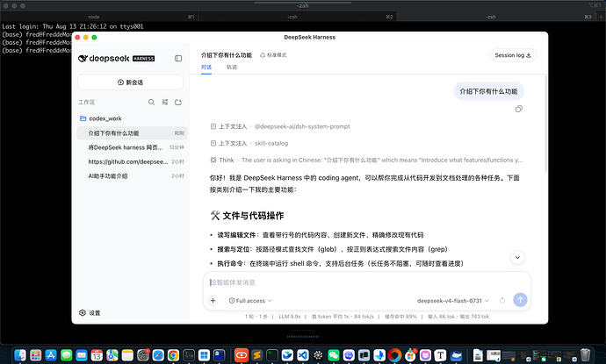
Task: Open Google Chrome in the dock
Action: [173, 354]
